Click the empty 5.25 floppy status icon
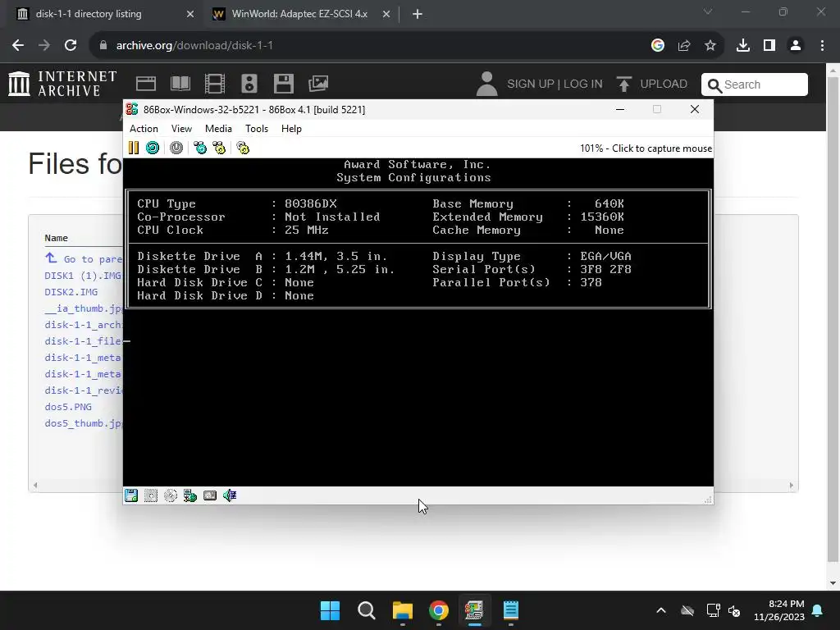 point(151,495)
